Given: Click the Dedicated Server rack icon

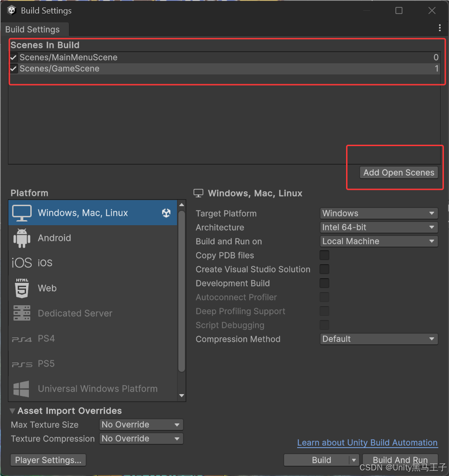Looking at the screenshot, I should click(x=22, y=313).
